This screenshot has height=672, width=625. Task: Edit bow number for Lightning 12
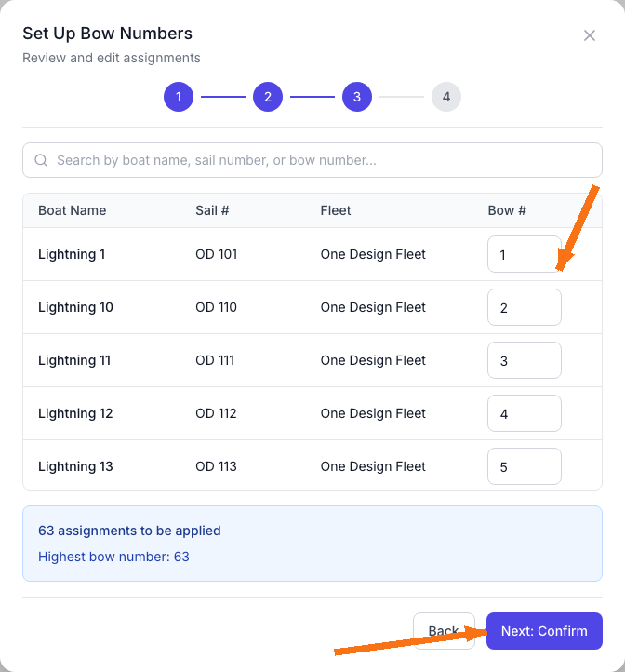(x=524, y=413)
